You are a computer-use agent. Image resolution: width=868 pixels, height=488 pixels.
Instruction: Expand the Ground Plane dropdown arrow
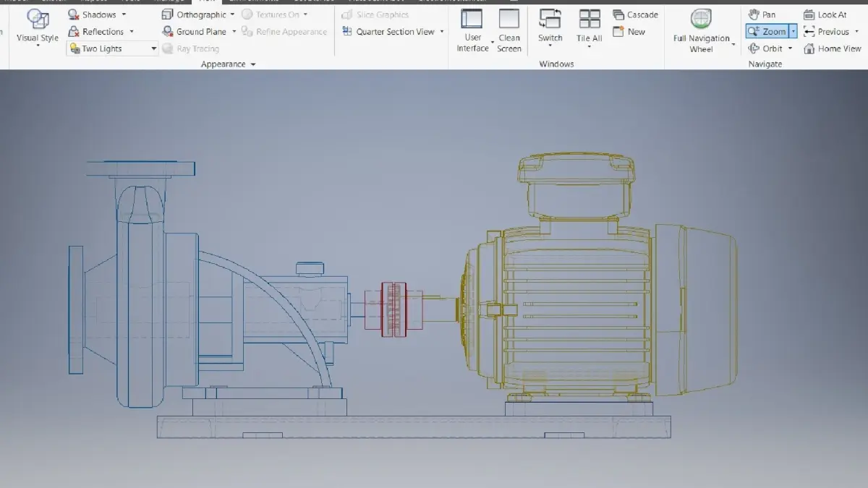pyautogui.click(x=234, y=32)
